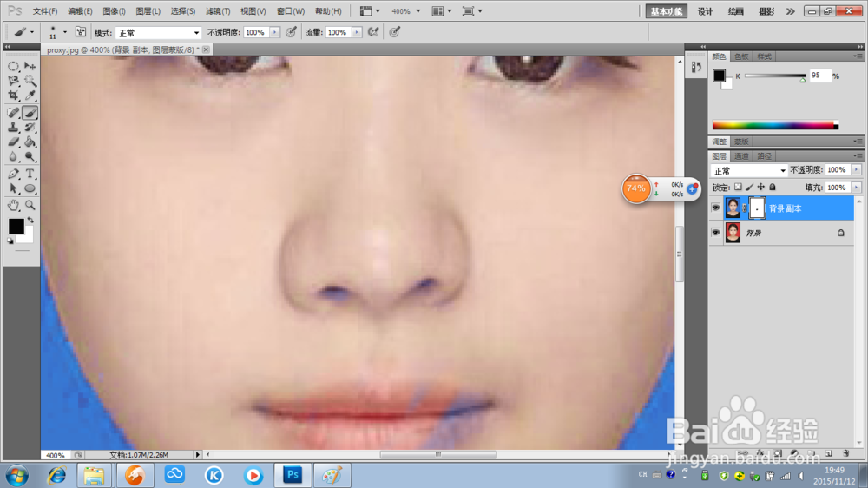
Task: Switch to the 路径 tab
Action: pyautogui.click(x=764, y=156)
